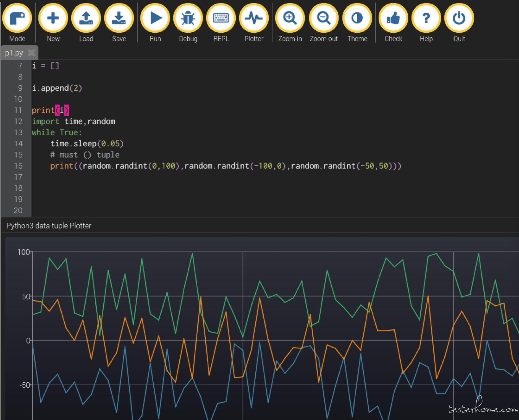Viewport: 519px width, 420px height.
Task: Quit the Mu editor
Action: click(459, 23)
